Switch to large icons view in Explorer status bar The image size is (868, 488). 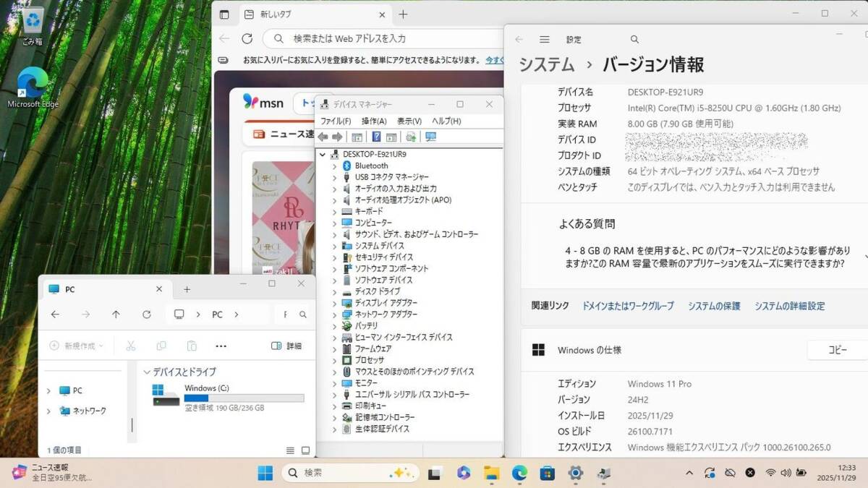tap(307, 450)
